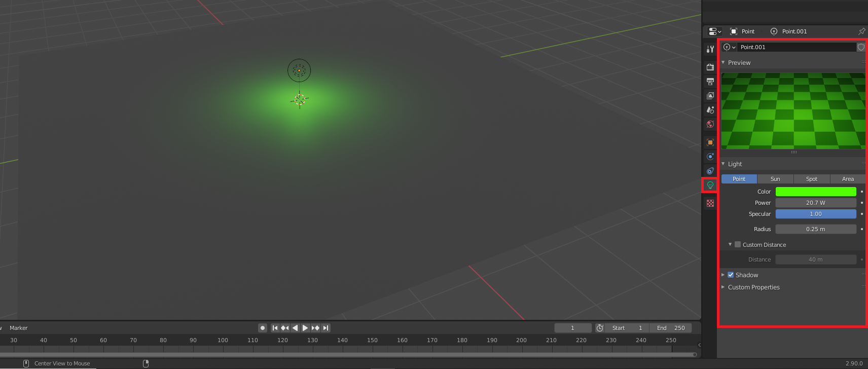Toggle the pin icon in properties header
The image size is (868, 369).
point(861,31)
